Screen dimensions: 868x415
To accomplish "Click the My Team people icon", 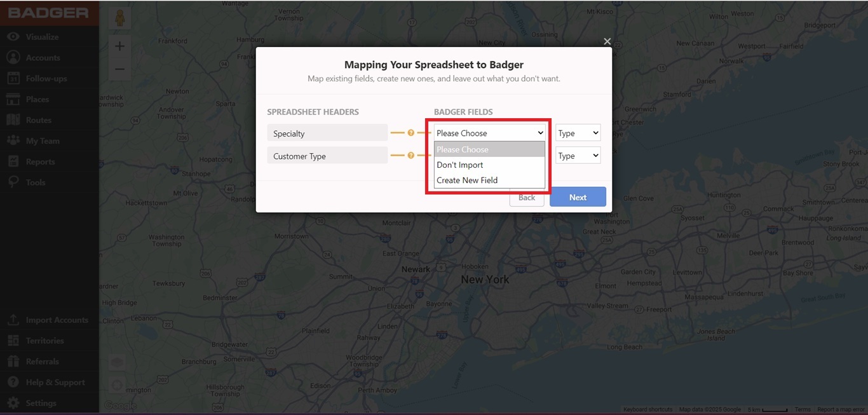I will click(13, 141).
